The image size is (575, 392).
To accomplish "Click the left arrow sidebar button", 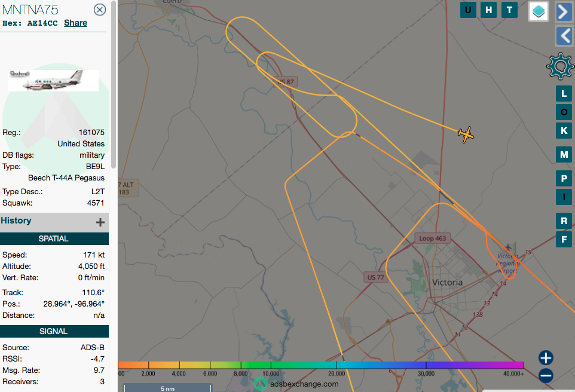I will pyautogui.click(x=564, y=36).
